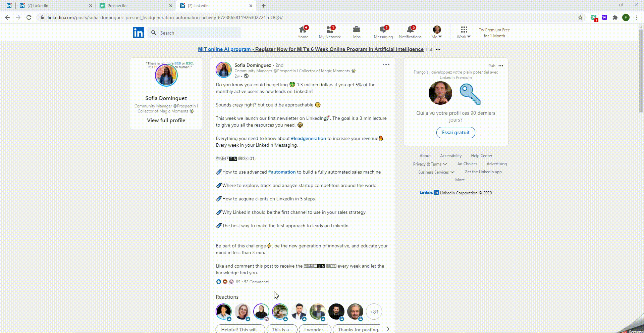Image resolution: width=644 pixels, height=333 pixels.
Task: Open the top banner ad options dots
Action: coord(438,49)
